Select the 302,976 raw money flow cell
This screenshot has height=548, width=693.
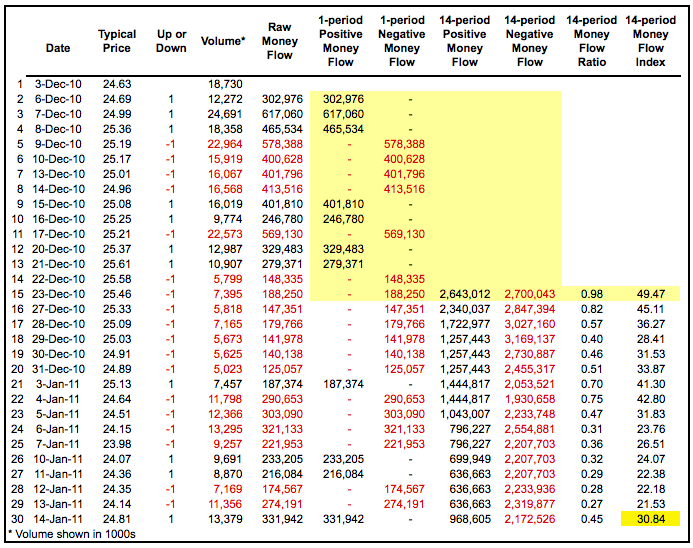[x=282, y=99]
